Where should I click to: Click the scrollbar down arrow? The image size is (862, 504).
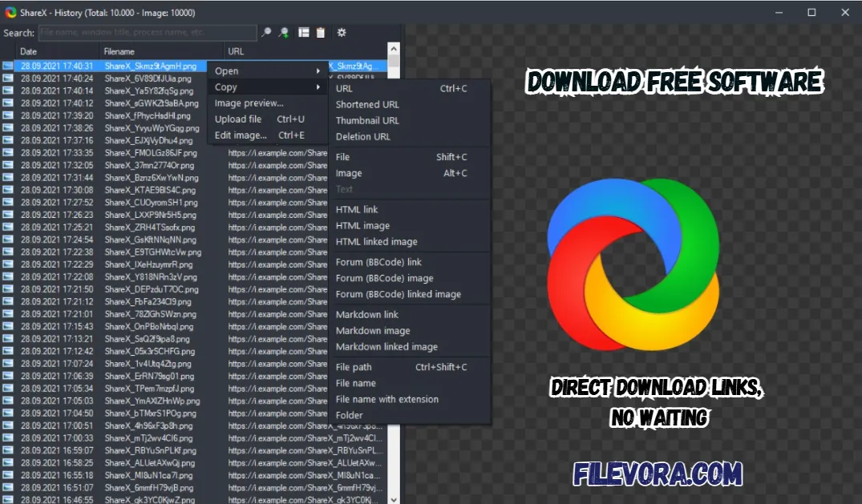coord(393,498)
